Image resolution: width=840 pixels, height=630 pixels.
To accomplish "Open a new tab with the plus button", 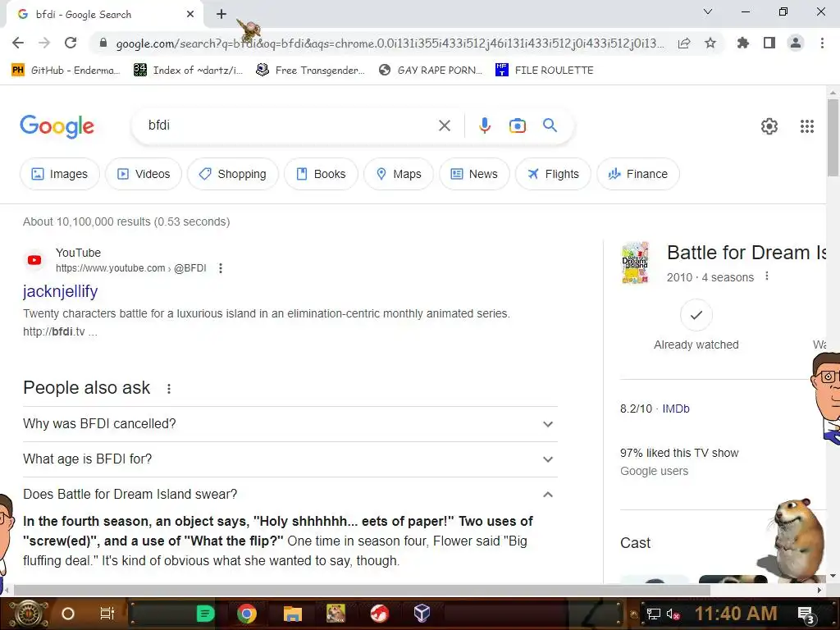I will [221, 15].
